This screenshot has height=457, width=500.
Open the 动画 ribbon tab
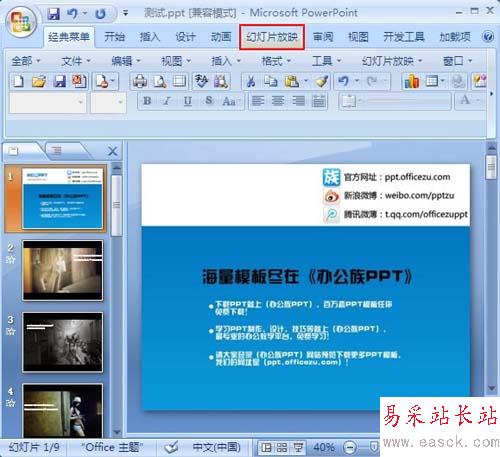point(221,37)
